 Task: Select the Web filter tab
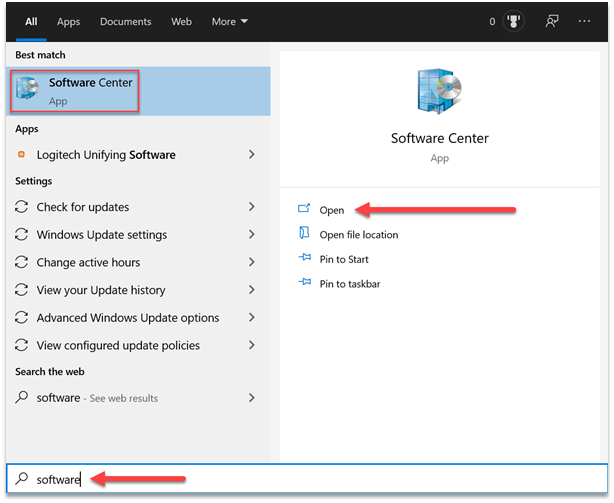click(181, 21)
